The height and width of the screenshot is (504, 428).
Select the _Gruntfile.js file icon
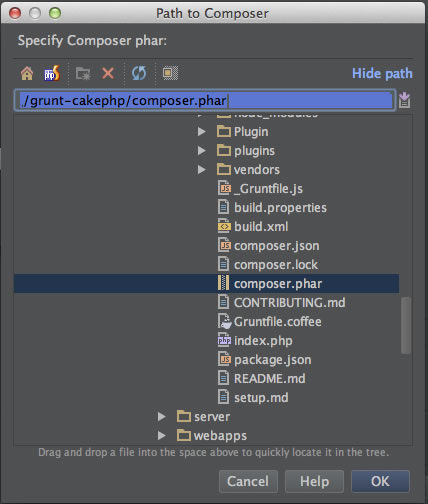coord(224,188)
